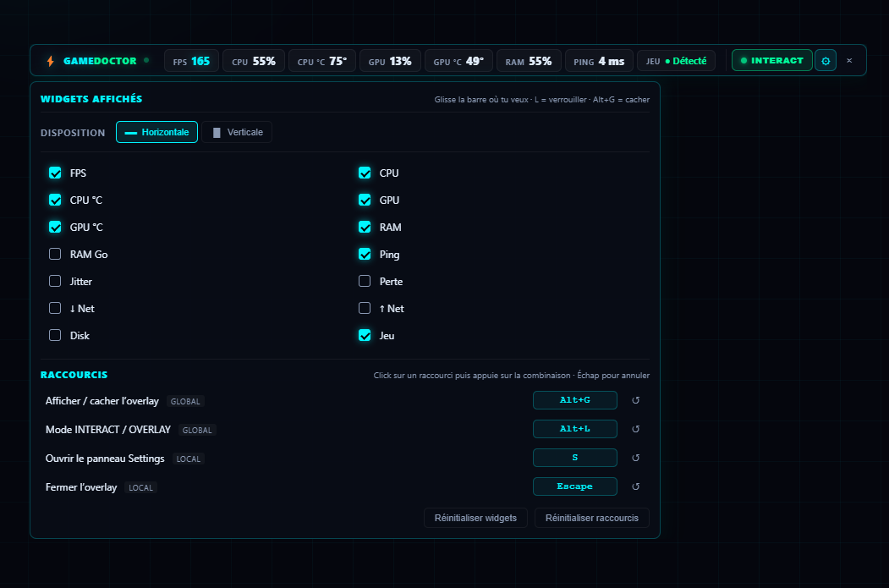
Task: Click the 'Ouvrir le panneau Settings' label
Action: coord(105,459)
